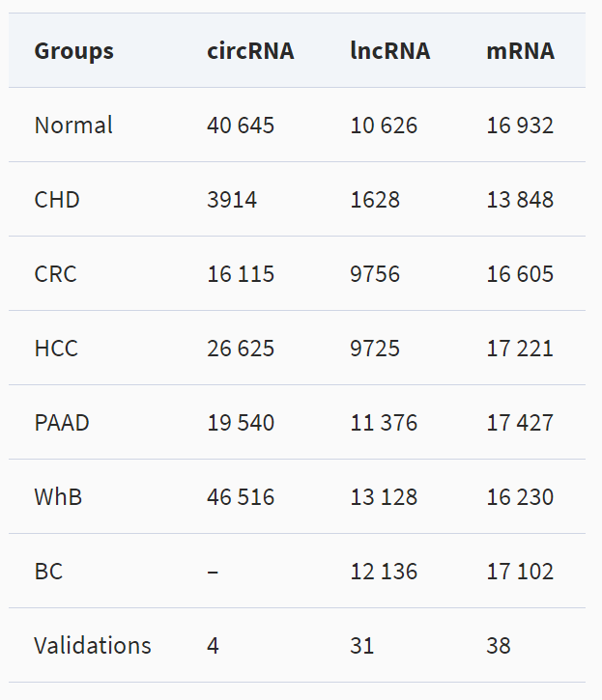Image resolution: width=602 pixels, height=700 pixels.
Task: Select the HCC group cell
Action: pos(56,349)
